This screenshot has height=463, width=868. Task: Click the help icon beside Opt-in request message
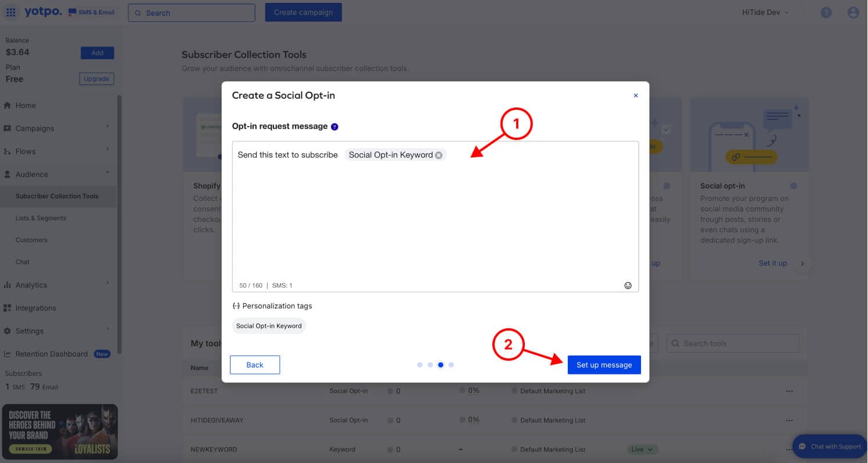(334, 127)
